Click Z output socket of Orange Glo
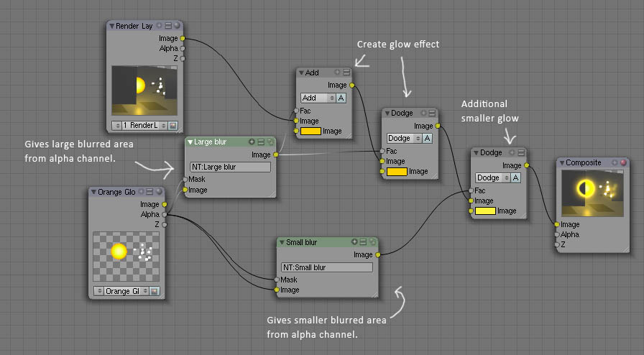The width and height of the screenshot is (644, 355). click(165, 224)
